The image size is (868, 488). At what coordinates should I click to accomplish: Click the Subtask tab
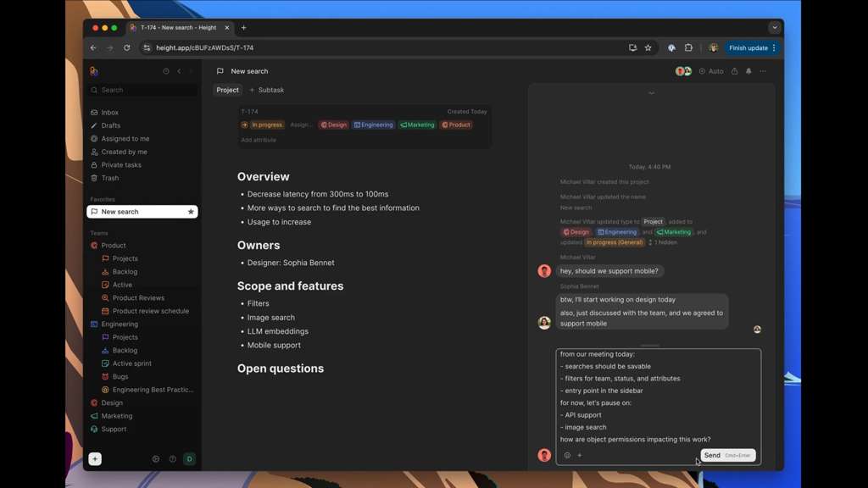point(267,90)
